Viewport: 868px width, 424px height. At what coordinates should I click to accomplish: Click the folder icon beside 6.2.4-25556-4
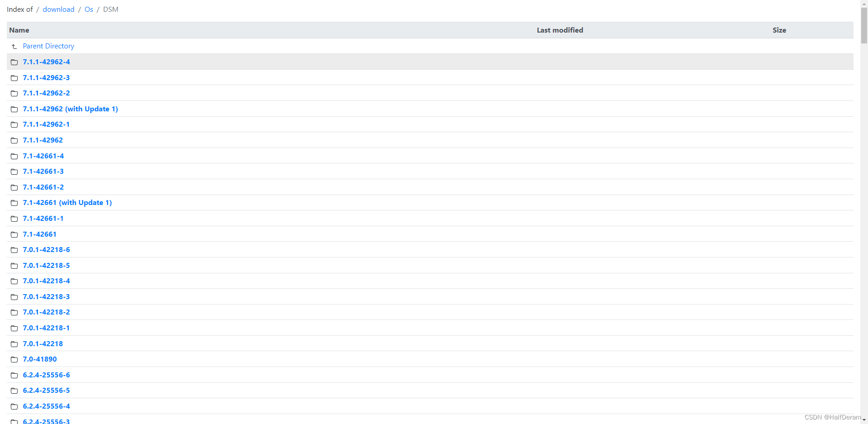14,406
